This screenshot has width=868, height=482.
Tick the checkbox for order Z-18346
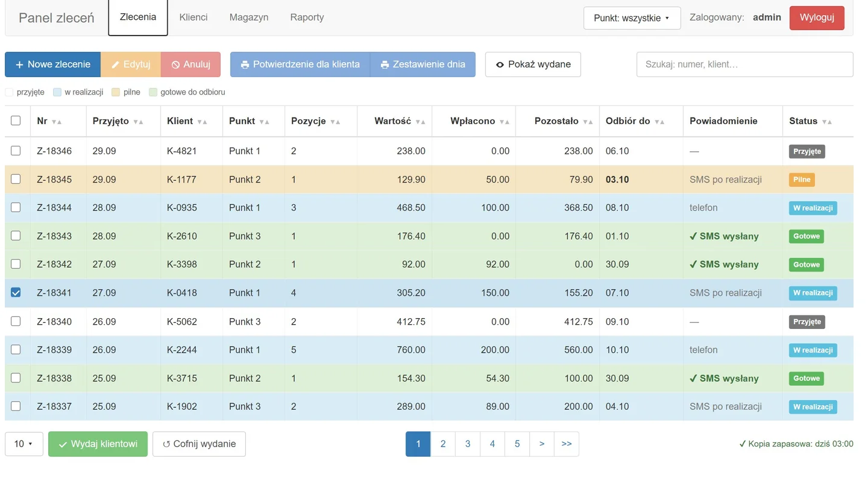(16, 151)
